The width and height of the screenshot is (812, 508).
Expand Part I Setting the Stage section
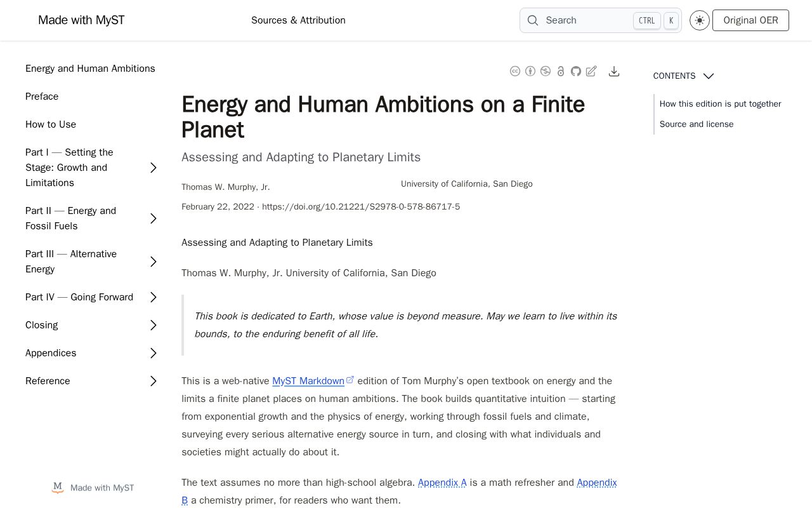pyautogui.click(x=153, y=168)
